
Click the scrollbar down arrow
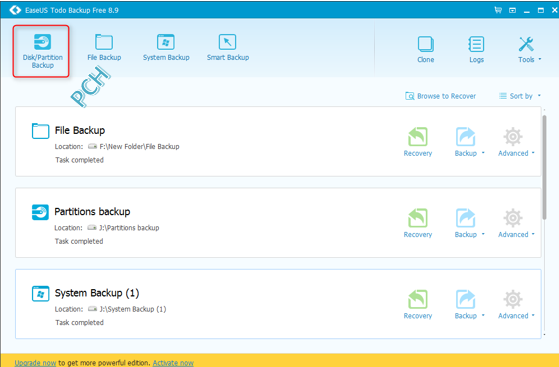tap(544, 335)
